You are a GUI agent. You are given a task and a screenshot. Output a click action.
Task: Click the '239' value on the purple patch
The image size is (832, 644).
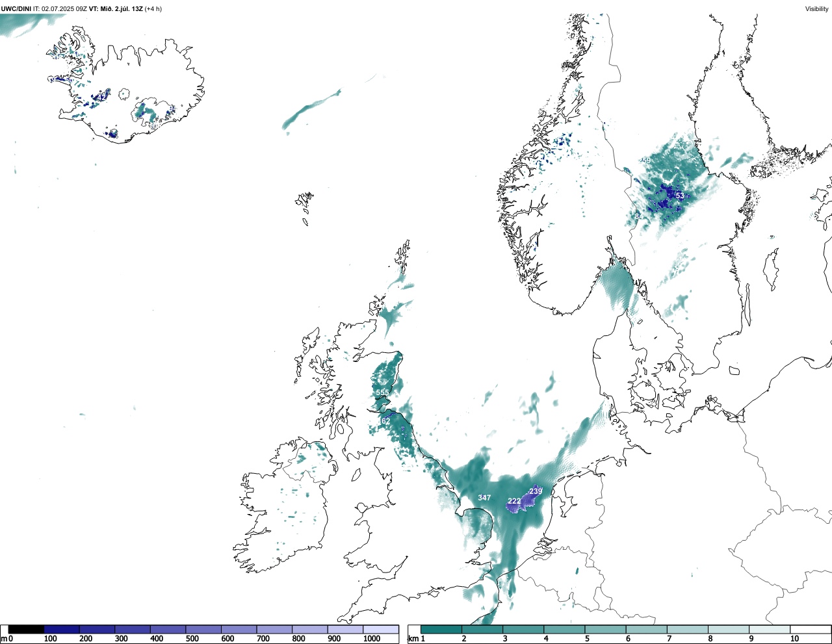536,492
